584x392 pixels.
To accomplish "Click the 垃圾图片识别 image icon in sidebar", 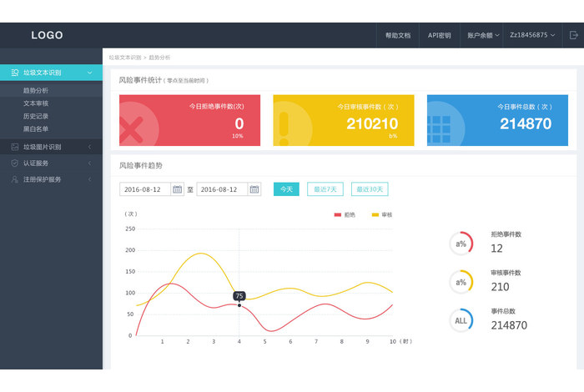I will pyautogui.click(x=14, y=147).
